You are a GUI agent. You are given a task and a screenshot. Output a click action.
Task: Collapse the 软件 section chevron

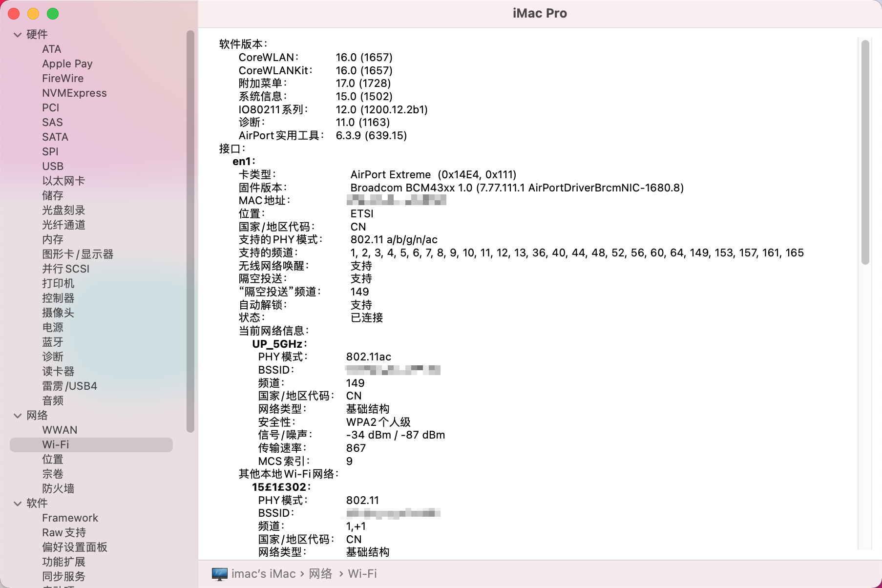tap(18, 504)
